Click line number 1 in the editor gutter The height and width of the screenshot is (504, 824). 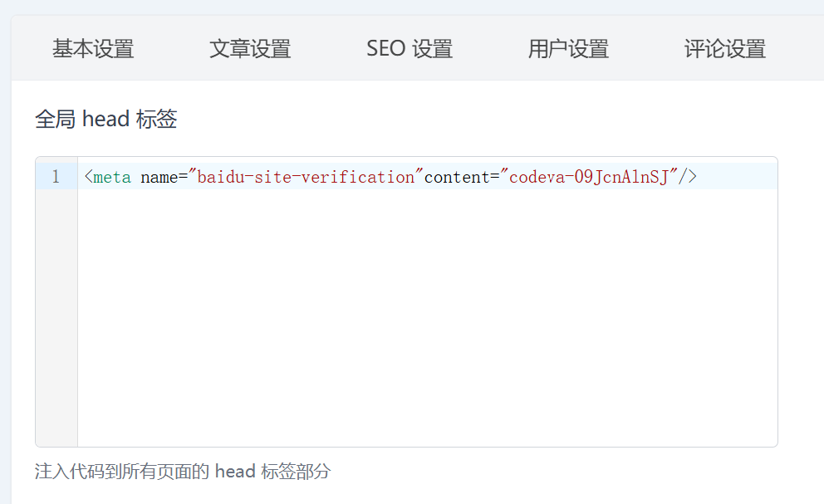point(56,177)
